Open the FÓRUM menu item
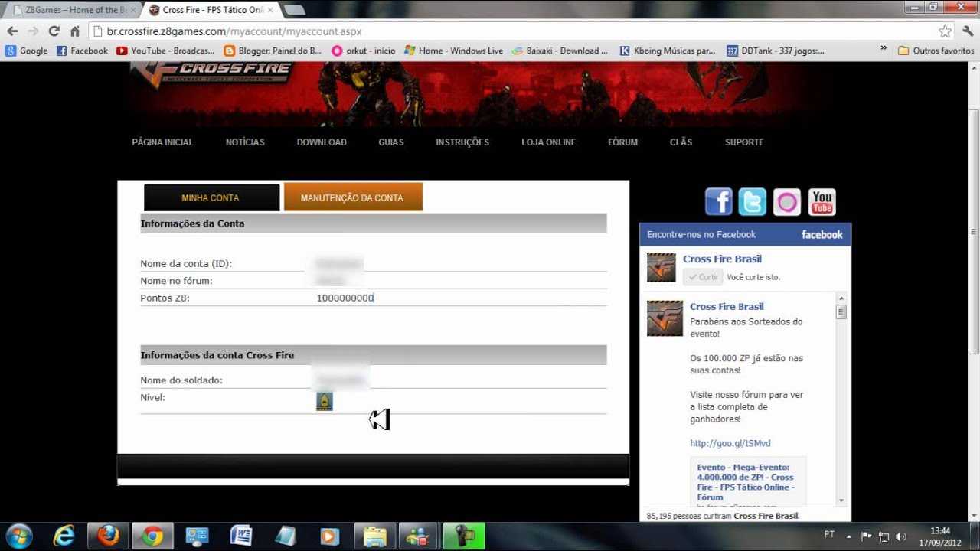 coord(622,142)
